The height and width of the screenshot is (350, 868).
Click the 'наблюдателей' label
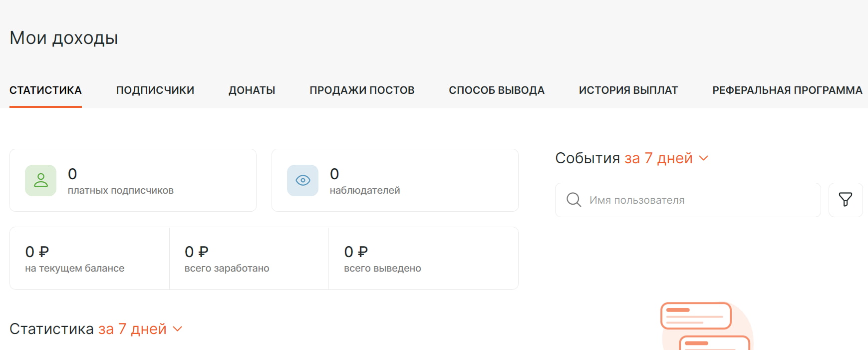tap(365, 190)
